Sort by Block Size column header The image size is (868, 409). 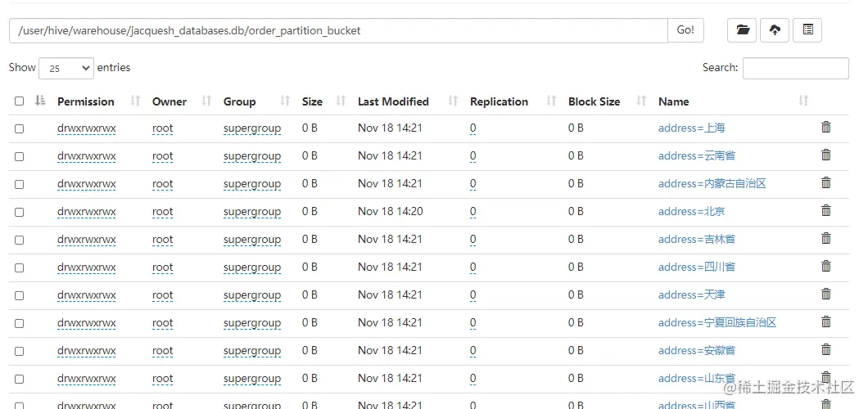[x=594, y=101]
